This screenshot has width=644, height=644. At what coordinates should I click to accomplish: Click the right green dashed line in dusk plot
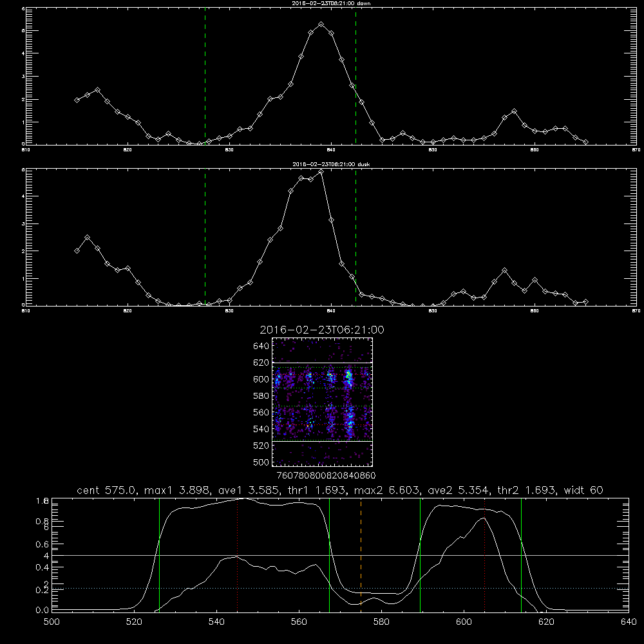click(355, 237)
